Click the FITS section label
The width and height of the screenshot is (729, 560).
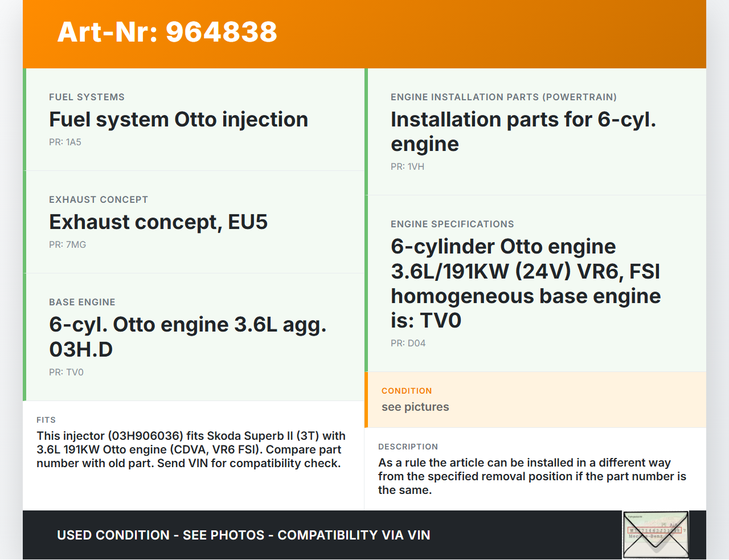point(46,420)
